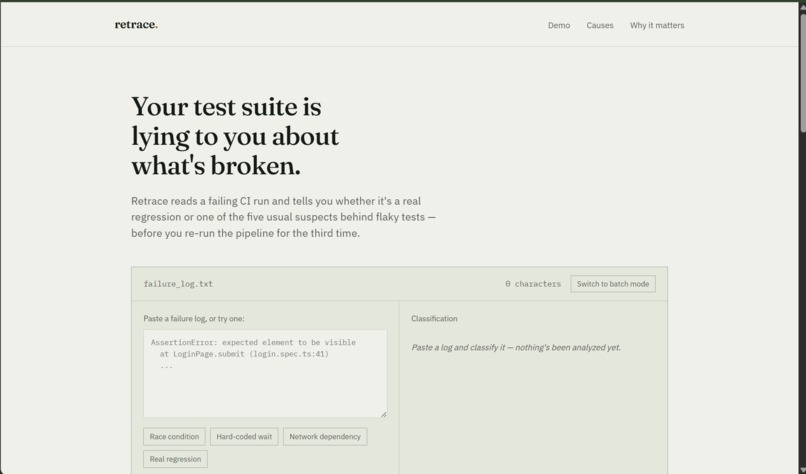
Task: Load the Network dependency sample
Action: point(325,436)
